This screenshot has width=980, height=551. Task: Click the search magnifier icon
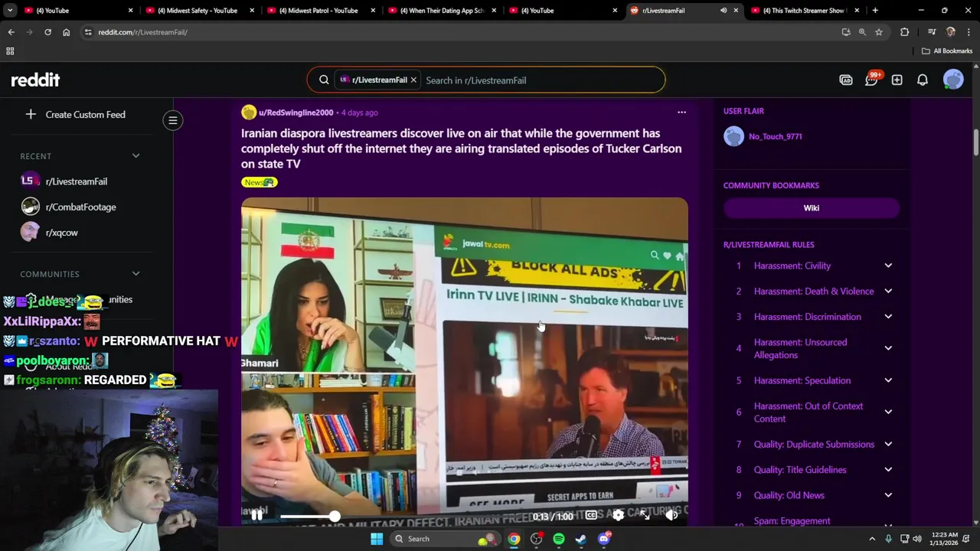pos(324,80)
